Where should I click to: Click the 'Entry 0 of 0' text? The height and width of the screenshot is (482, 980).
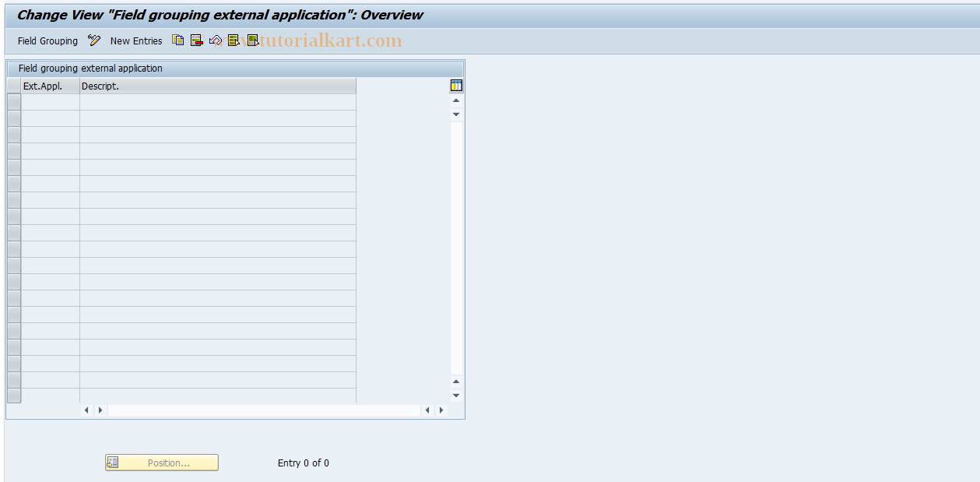[304, 463]
